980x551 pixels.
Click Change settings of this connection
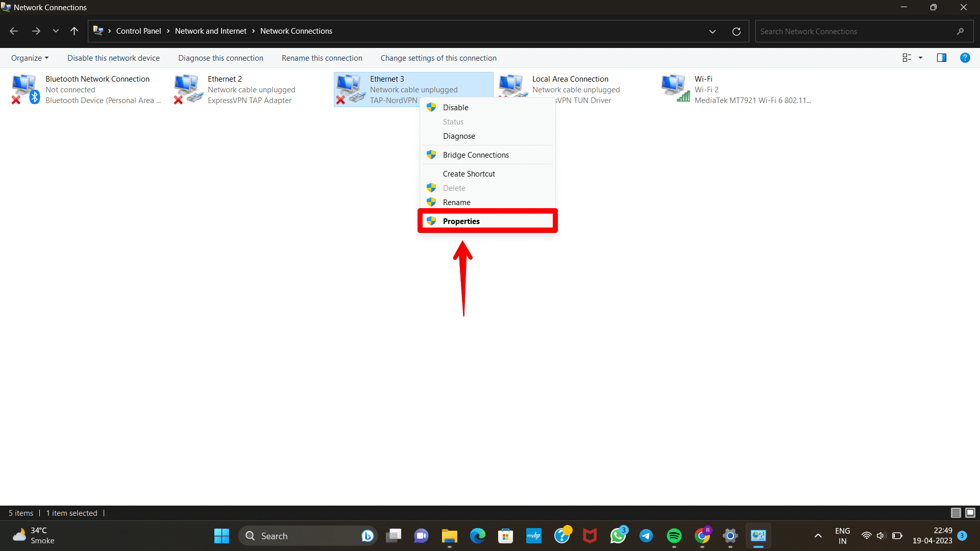point(438,58)
